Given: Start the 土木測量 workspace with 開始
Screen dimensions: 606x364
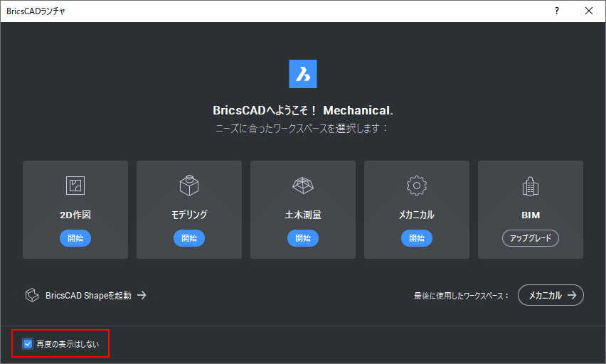Looking at the screenshot, I should (303, 238).
